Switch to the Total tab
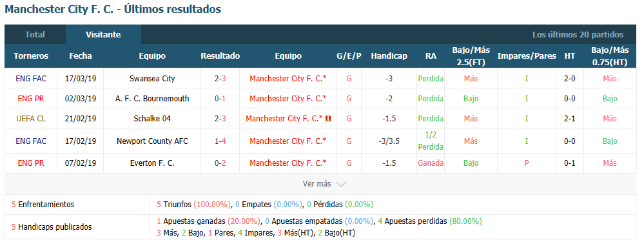This screenshot has height=242, width=644. click(x=35, y=34)
